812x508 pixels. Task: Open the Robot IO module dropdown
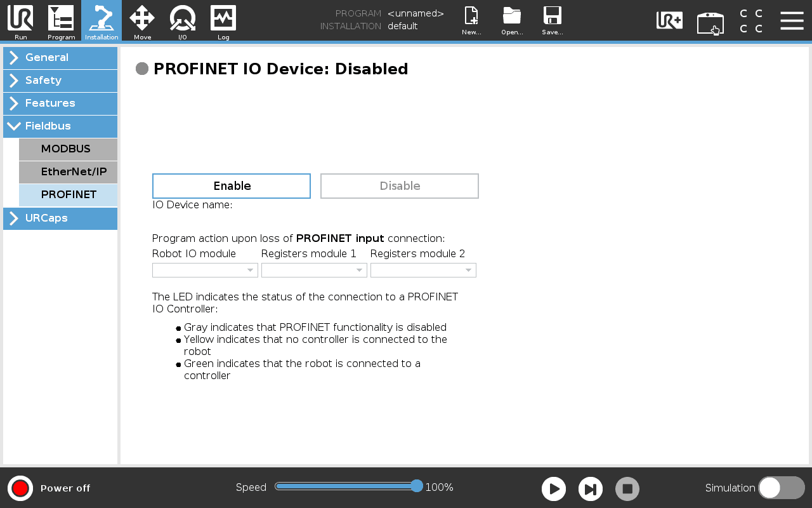pyautogui.click(x=205, y=271)
